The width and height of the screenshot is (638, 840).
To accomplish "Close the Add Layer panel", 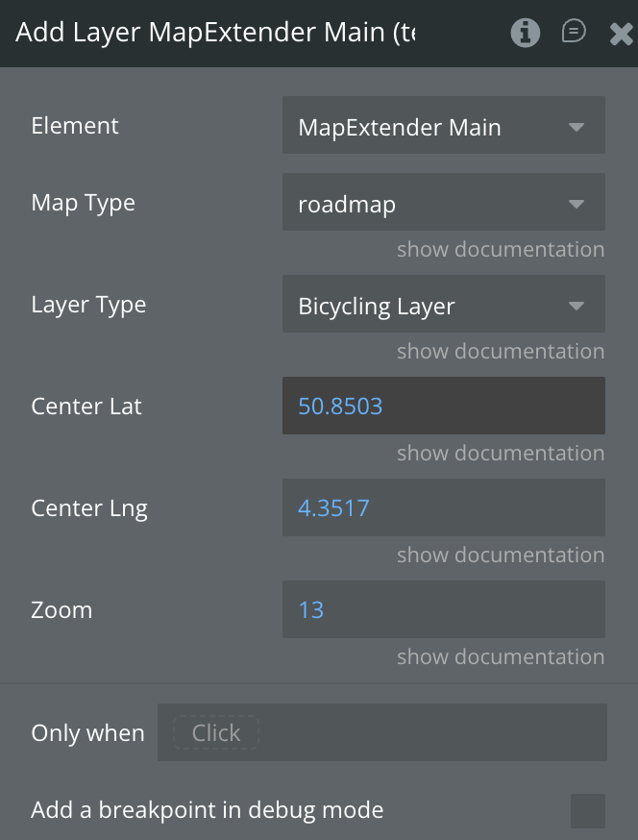I will 621,34.
